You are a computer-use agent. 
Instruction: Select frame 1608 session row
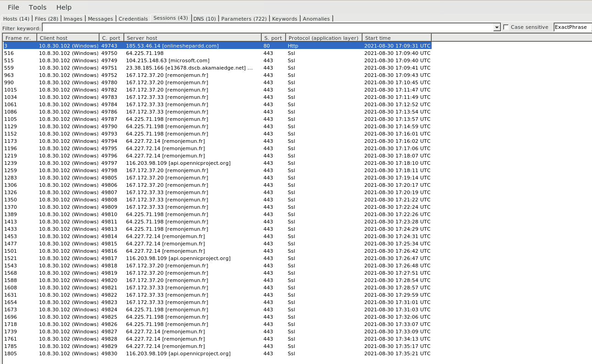click(217, 288)
